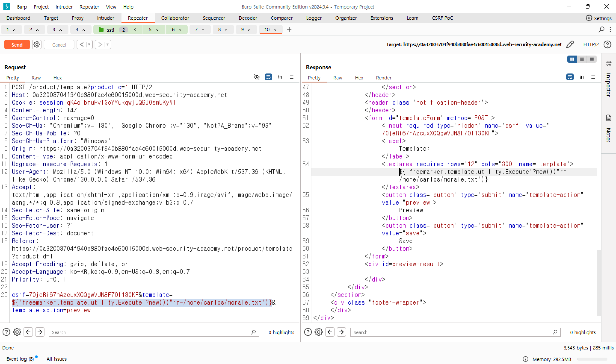Open the Intruder menu

(x=64, y=7)
